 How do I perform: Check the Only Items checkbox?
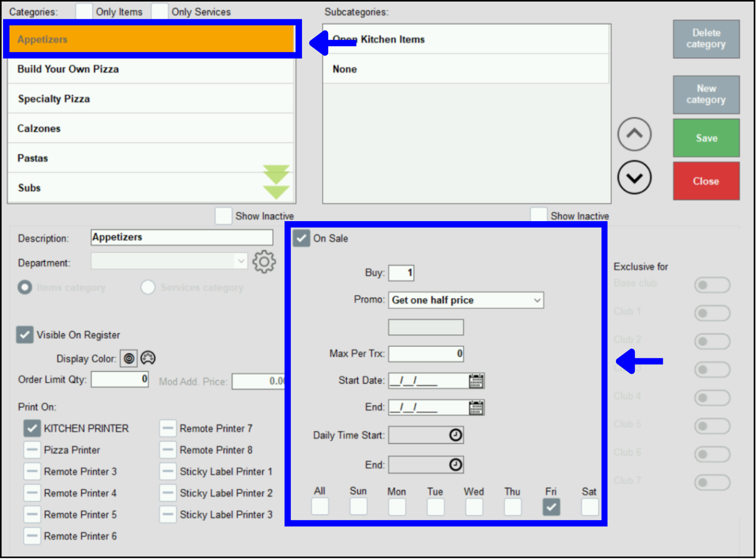tap(84, 11)
